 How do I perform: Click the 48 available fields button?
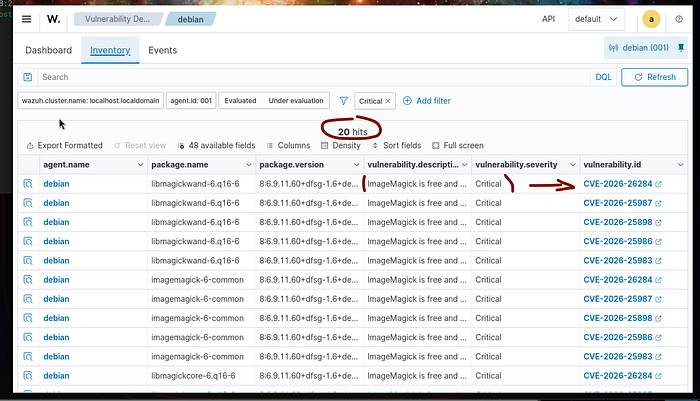pos(217,146)
